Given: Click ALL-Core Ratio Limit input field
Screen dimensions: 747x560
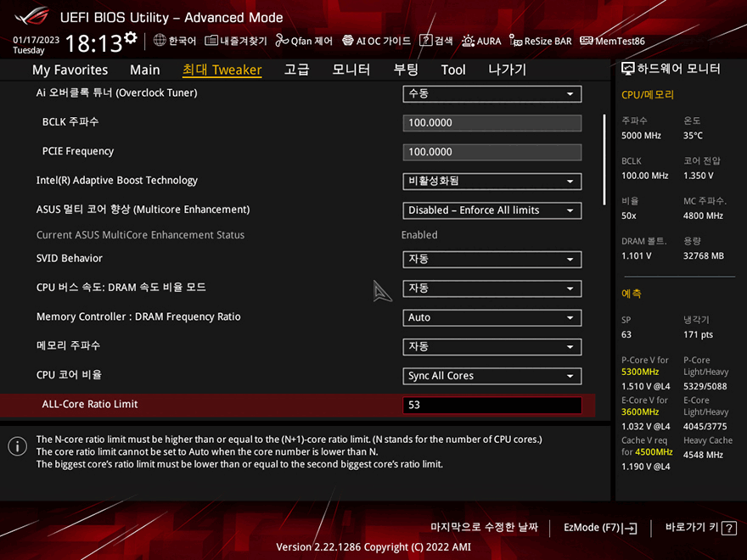Looking at the screenshot, I should [x=492, y=406].
